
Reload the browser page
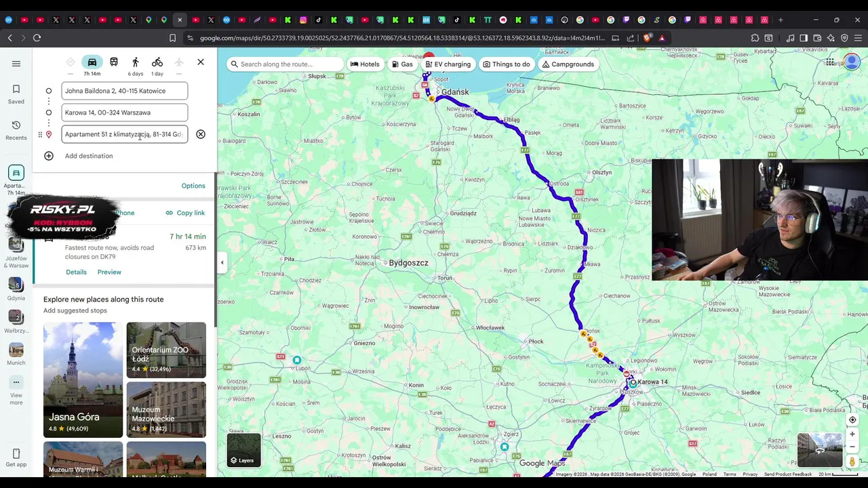point(37,38)
